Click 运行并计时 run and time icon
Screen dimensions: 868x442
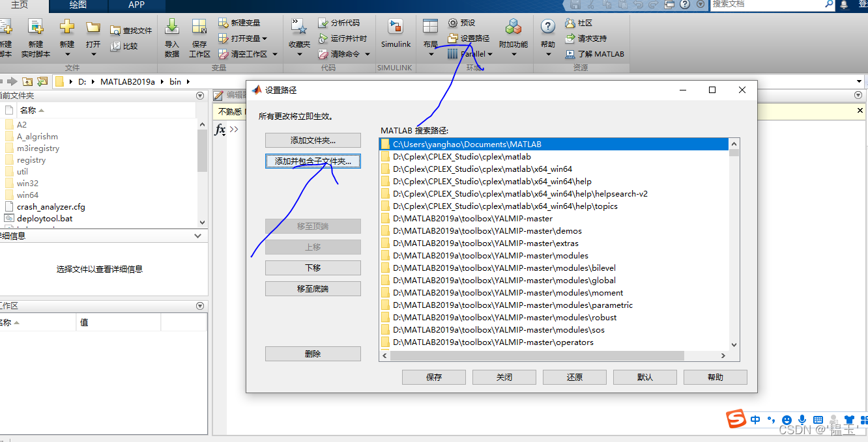[x=323, y=38]
